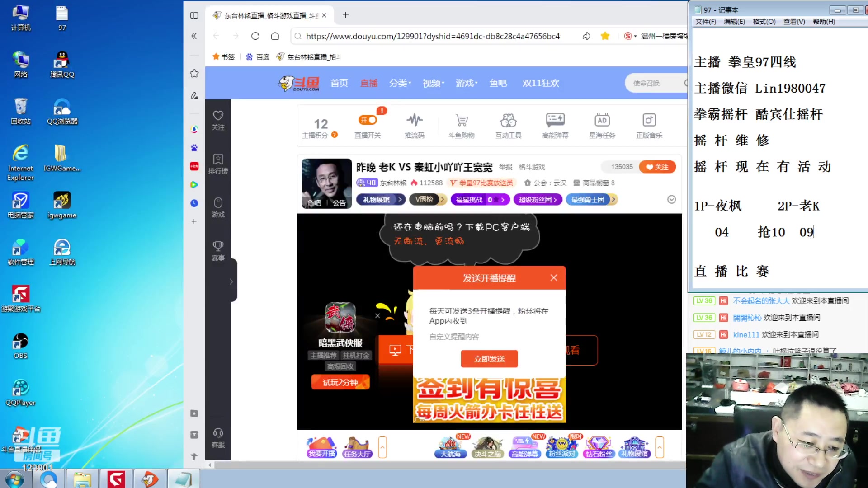Viewport: 868px width, 488px height.
Task: Open 星海任务 AD icon
Action: [x=602, y=126]
